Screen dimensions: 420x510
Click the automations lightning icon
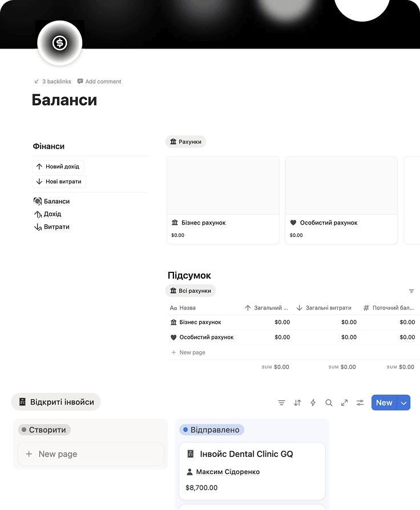pos(313,403)
